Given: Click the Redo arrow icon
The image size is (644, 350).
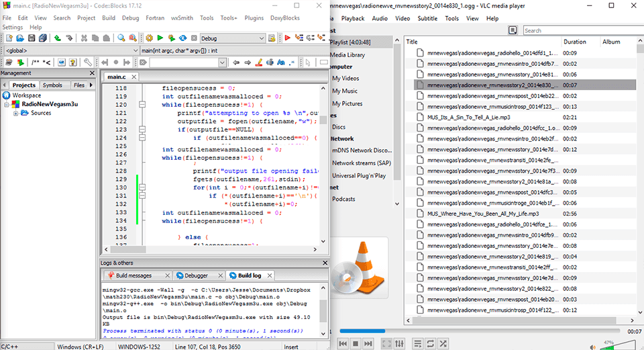Looking at the screenshot, I should 69,38.
